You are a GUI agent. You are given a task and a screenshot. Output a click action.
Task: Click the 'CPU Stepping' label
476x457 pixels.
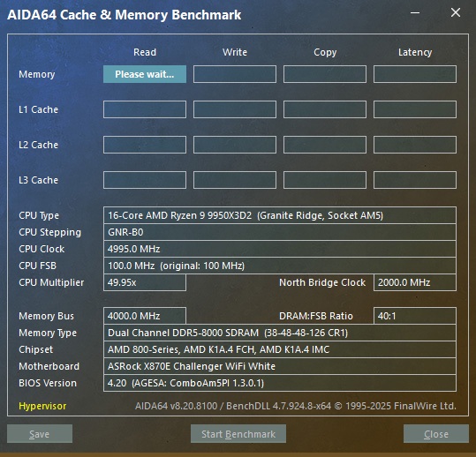pyautogui.click(x=49, y=233)
